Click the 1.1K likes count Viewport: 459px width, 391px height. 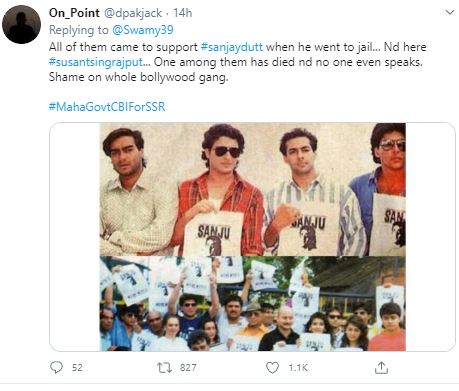click(x=298, y=368)
